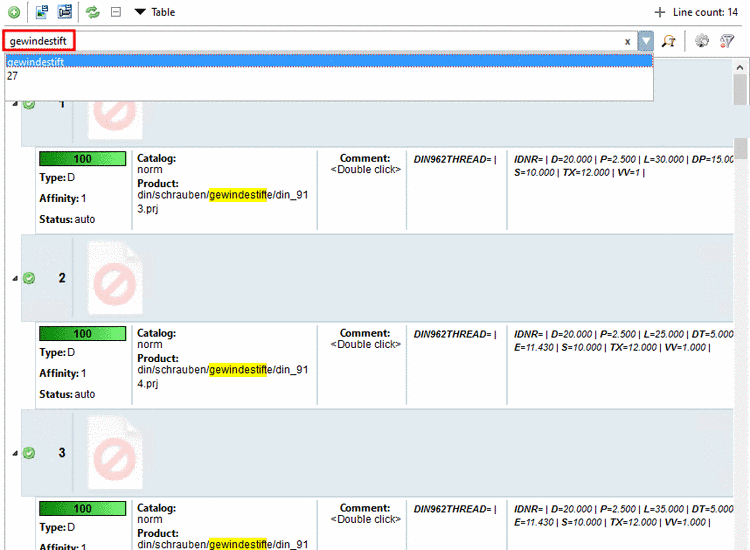Click the save disk icon in toolbar
Screen dimensions: 750x550
click(x=65, y=11)
